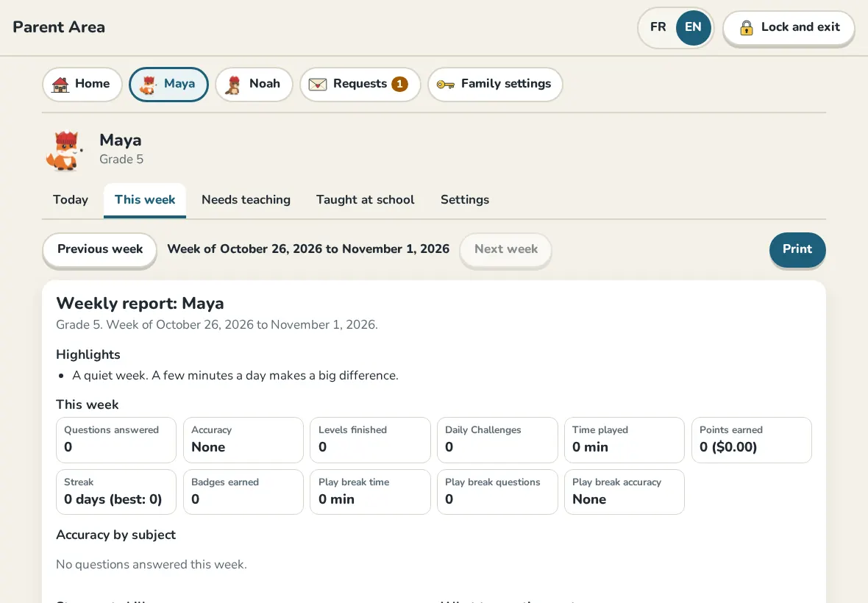Viewport: 868px width, 603px height.
Task: Switch language to FR
Action: pyautogui.click(x=658, y=27)
